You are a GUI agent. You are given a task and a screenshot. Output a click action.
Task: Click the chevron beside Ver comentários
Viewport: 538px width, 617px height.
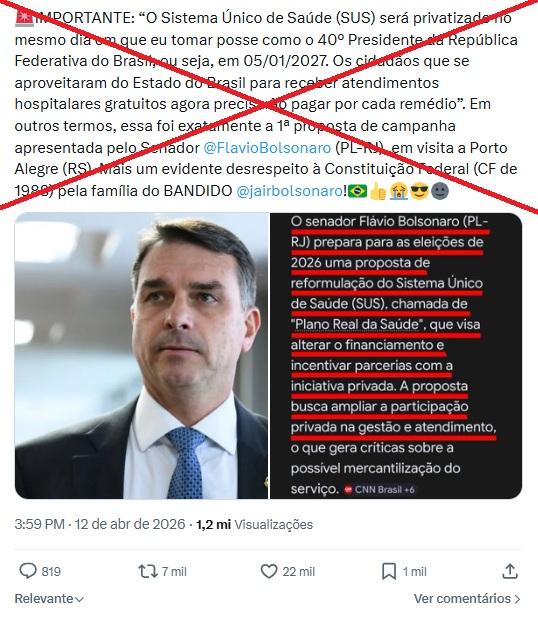click(517, 599)
